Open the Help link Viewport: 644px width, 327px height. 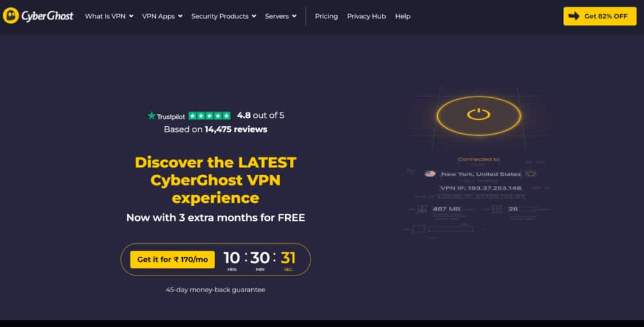pos(402,16)
